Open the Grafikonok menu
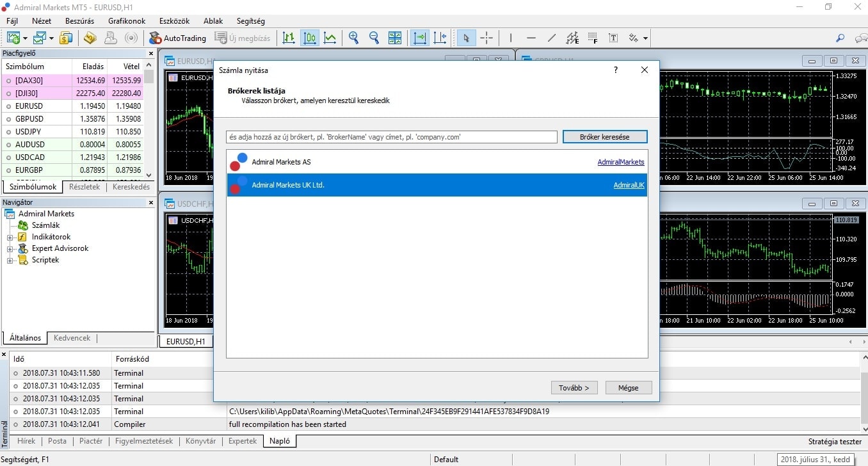 point(127,21)
